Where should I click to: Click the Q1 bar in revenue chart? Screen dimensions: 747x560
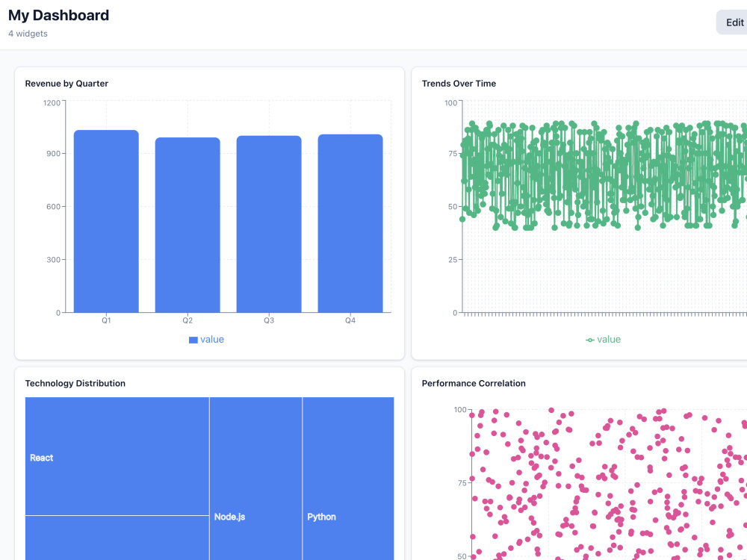(106, 222)
